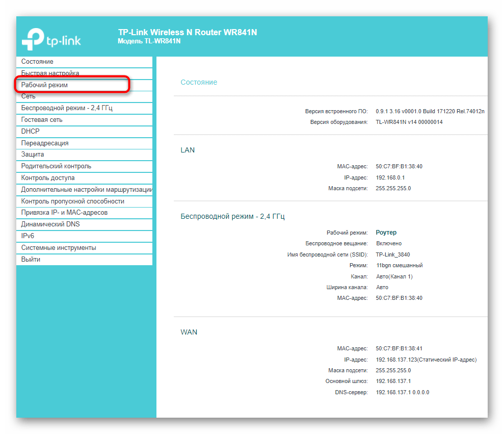Open Динамический DNS menu item
Image resolution: width=504 pixels, height=434 pixels.
[x=84, y=224]
